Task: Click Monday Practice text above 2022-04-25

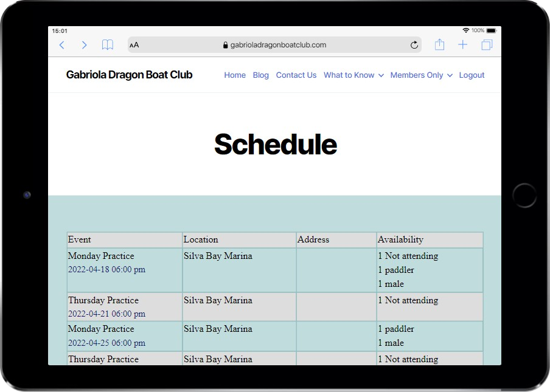Action: pyautogui.click(x=101, y=329)
